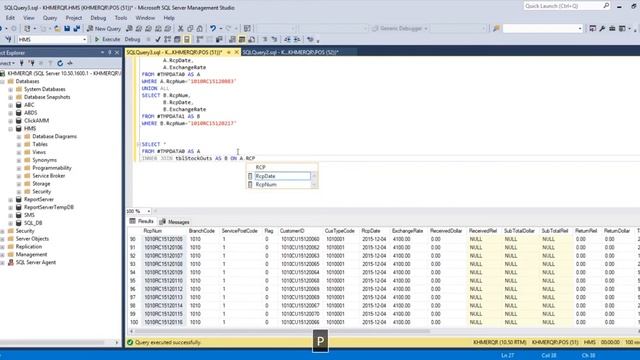This screenshot has width=640, height=360.
Task: Expand the ClickAMM database node
Action: (x=11, y=121)
